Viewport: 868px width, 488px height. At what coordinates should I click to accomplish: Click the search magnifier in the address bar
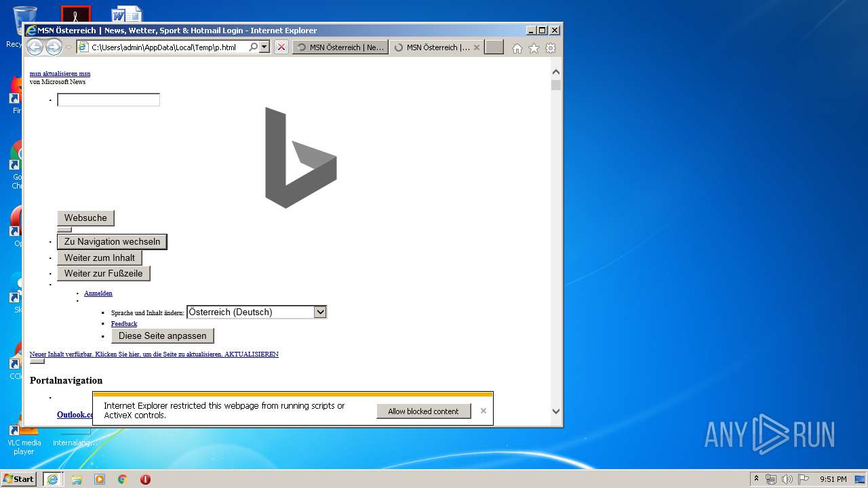(254, 47)
